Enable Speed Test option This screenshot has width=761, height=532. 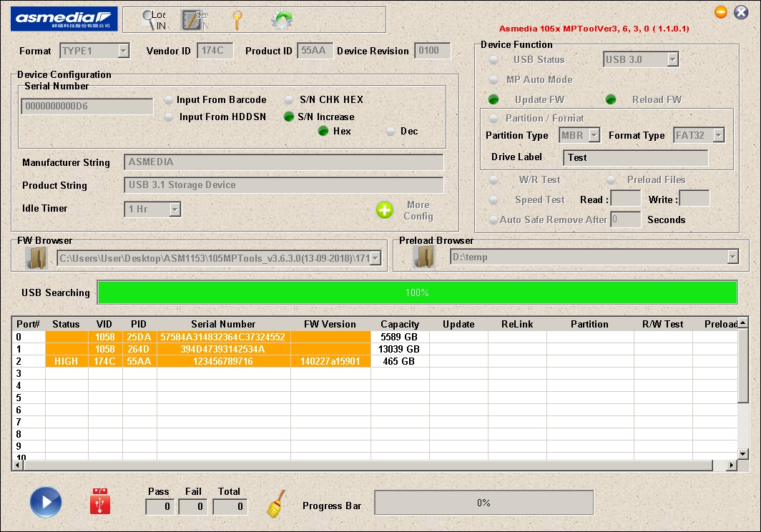click(x=493, y=200)
